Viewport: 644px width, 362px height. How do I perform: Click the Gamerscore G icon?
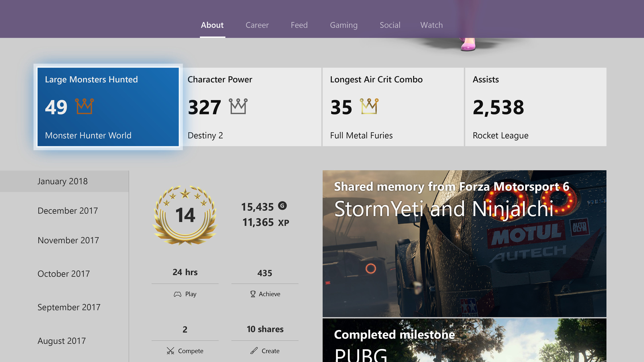click(282, 206)
